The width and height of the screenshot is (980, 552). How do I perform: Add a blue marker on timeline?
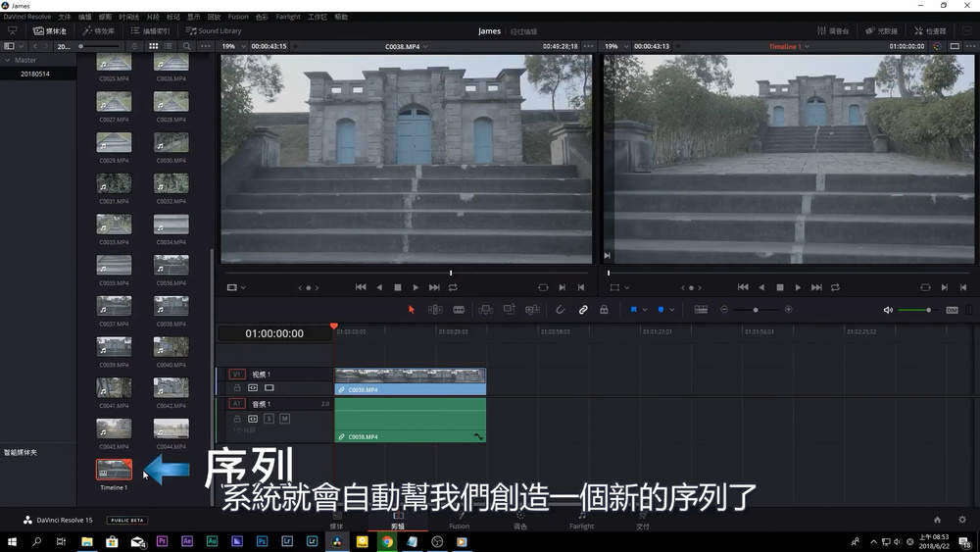coord(661,310)
